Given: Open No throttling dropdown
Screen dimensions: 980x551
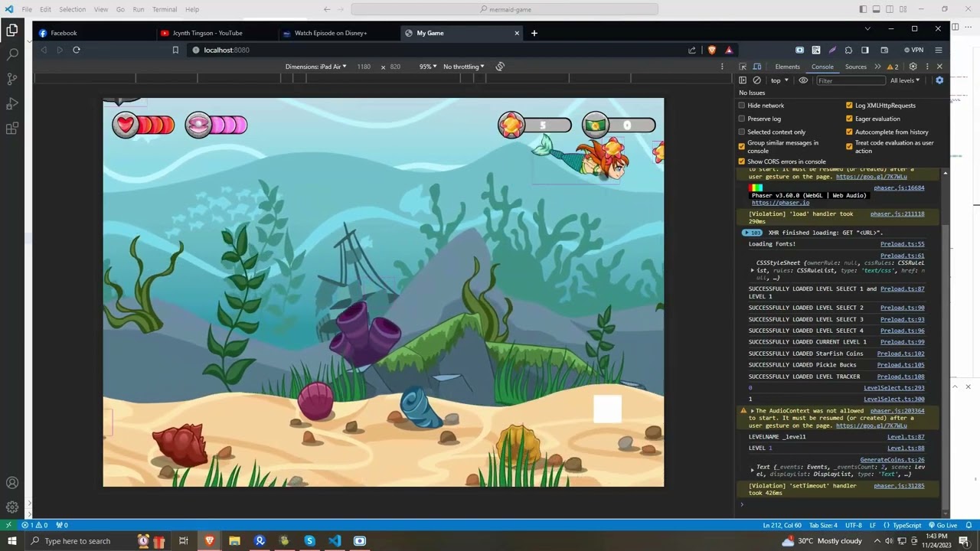Looking at the screenshot, I should tap(463, 67).
